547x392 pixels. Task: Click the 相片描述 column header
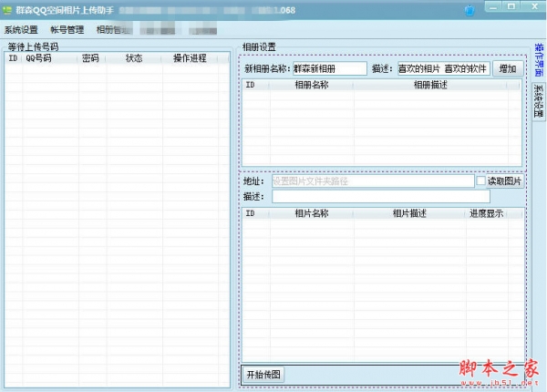coord(409,213)
